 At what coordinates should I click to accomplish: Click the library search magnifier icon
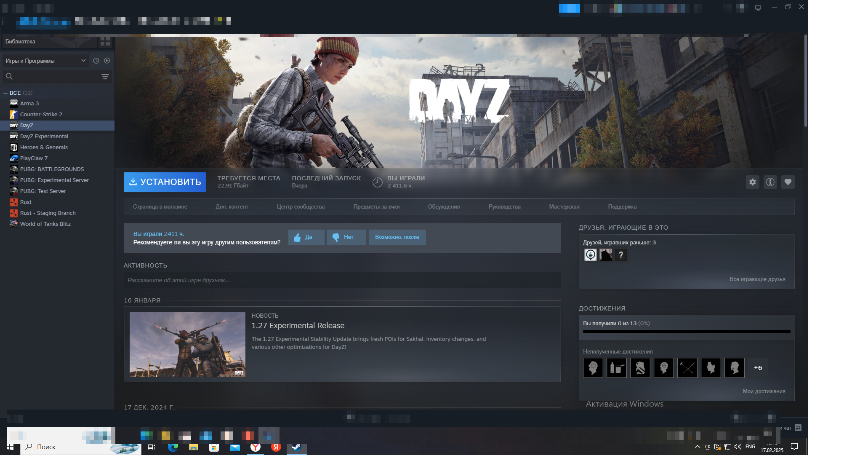point(9,76)
